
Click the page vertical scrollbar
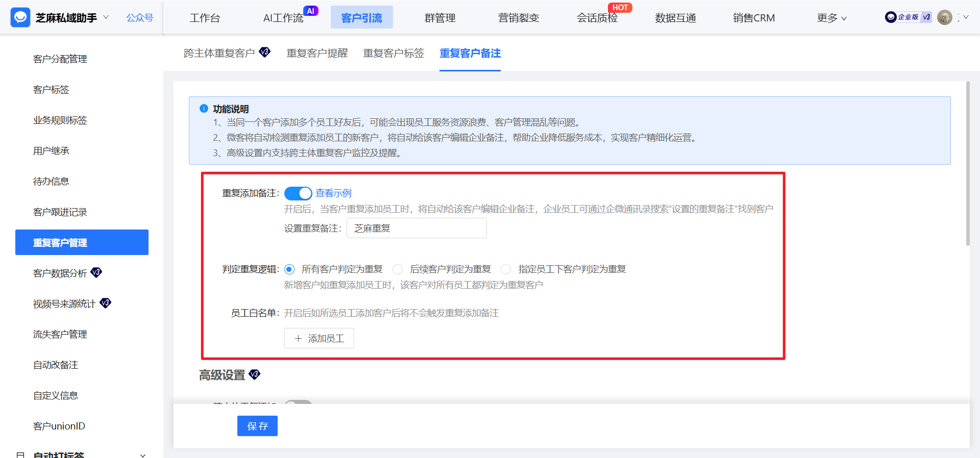tap(968, 163)
